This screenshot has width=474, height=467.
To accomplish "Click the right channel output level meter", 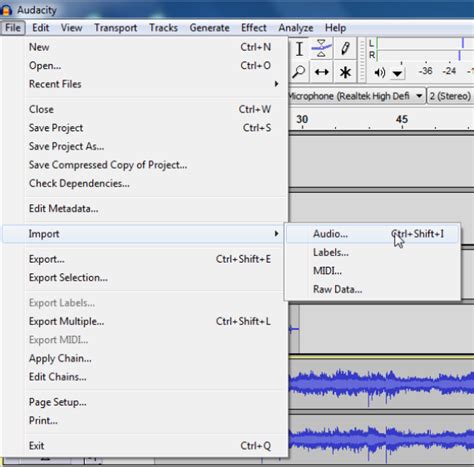I will [425, 55].
